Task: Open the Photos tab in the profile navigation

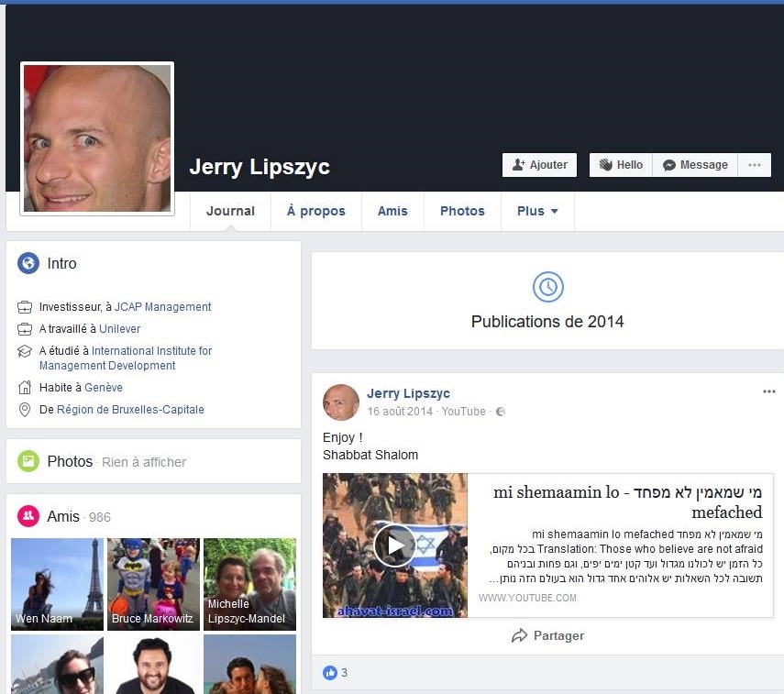Action: pos(462,211)
